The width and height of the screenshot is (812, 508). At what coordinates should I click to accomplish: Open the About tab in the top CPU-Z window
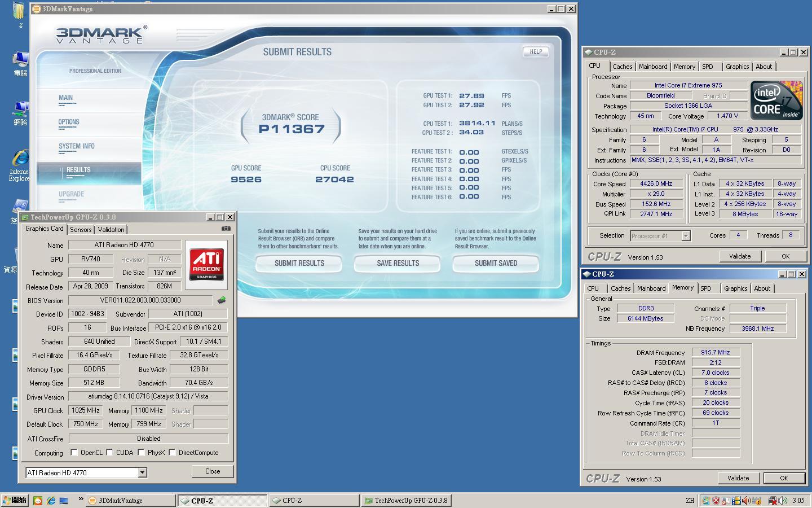(x=764, y=67)
